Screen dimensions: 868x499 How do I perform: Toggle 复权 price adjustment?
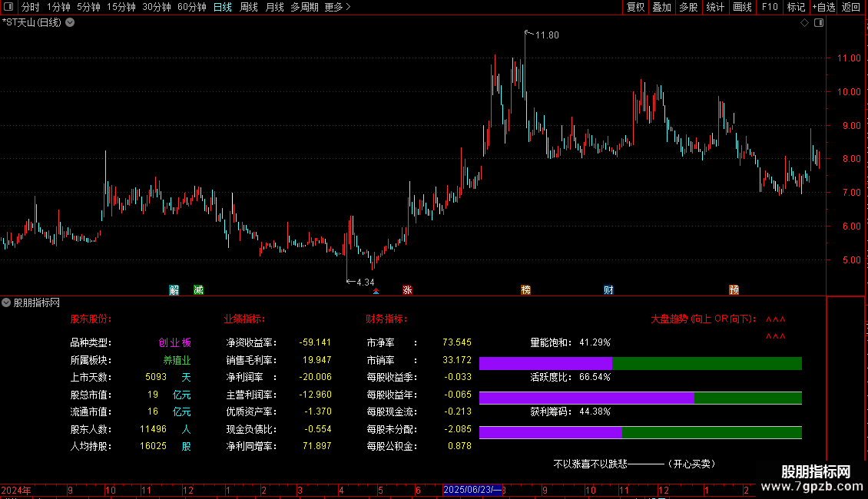pyautogui.click(x=635, y=7)
